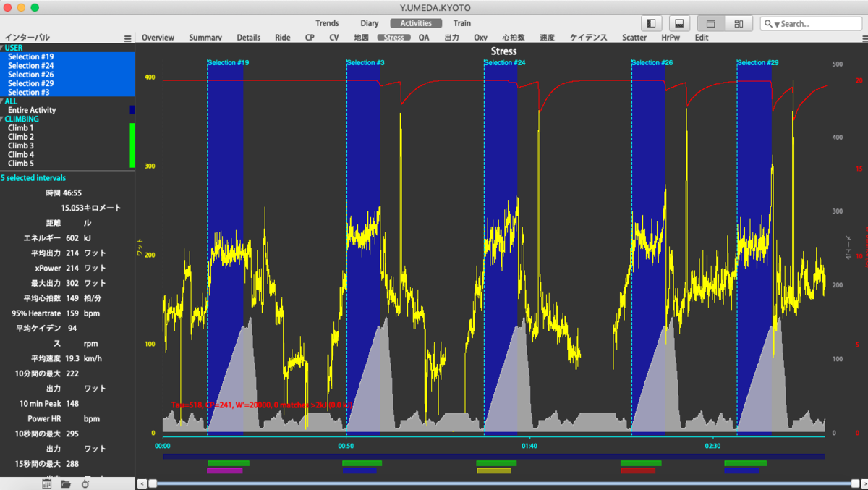Select Climb 1 interval
The image size is (868, 490).
67,127
